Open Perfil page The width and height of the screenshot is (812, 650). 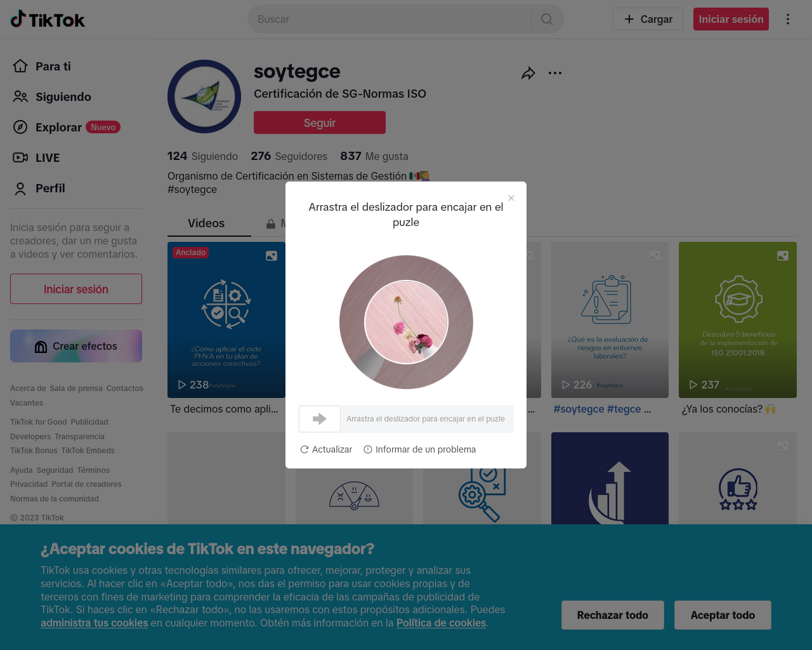click(x=39, y=188)
